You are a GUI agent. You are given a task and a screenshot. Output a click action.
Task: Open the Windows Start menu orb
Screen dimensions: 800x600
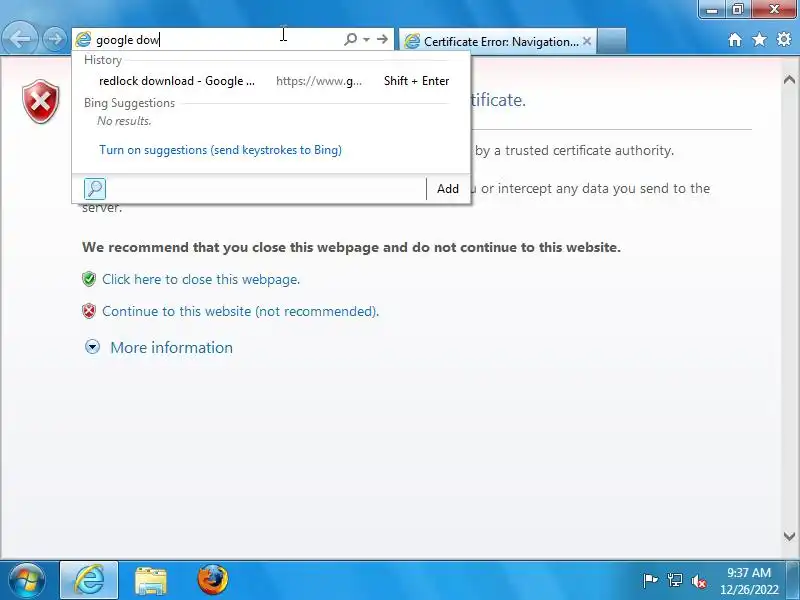point(27,581)
